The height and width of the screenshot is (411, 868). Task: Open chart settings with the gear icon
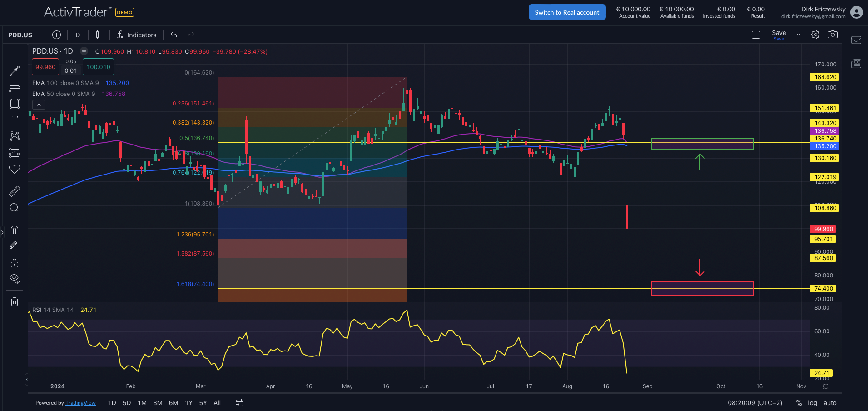pos(816,34)
